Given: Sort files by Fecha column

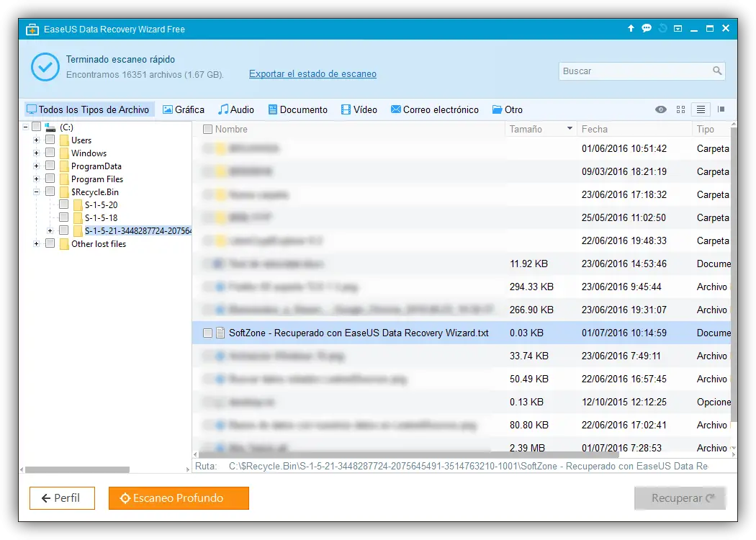Looking at the screenshot, I should pos(634,129).
